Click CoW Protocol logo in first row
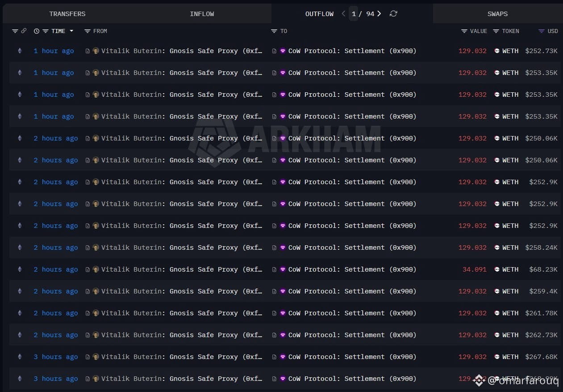Image resolution: width=563 pixels, height=392 pixels. tap(282, 51)
